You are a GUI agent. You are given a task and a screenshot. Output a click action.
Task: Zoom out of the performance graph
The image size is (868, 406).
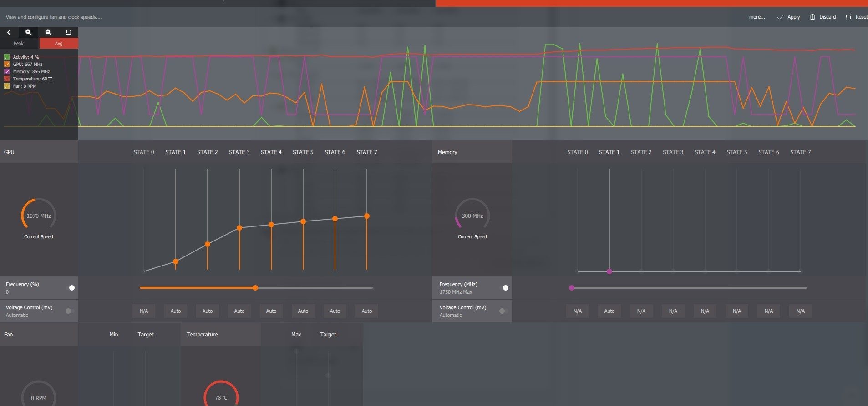[x=49, y=32]
